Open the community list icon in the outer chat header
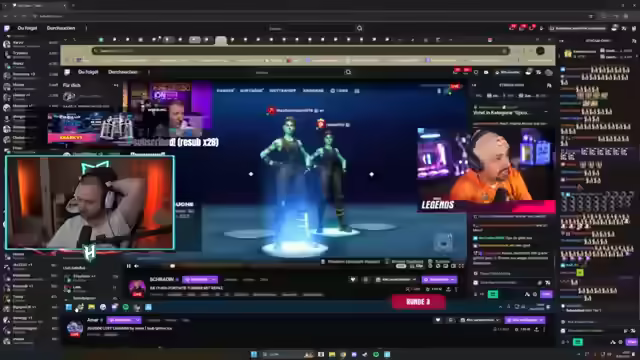The height and width of the screenshot is (360, 640). click(x=633, y=40)
